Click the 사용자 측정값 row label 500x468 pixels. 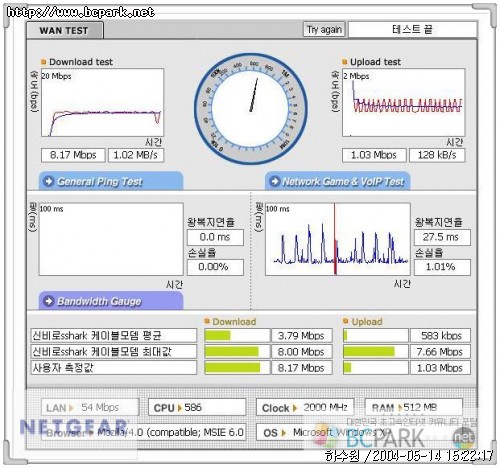coord(114,368)
